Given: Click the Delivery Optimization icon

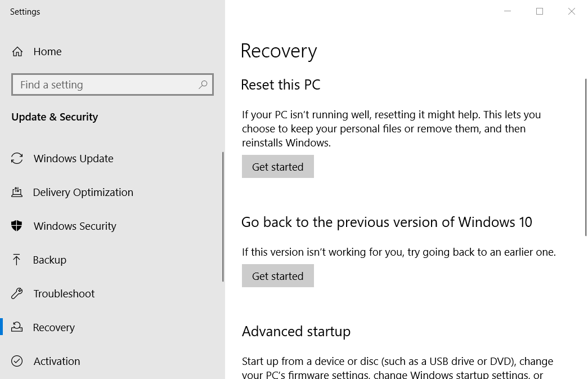Looking at the screenshot, I should [x=17, y=192].
